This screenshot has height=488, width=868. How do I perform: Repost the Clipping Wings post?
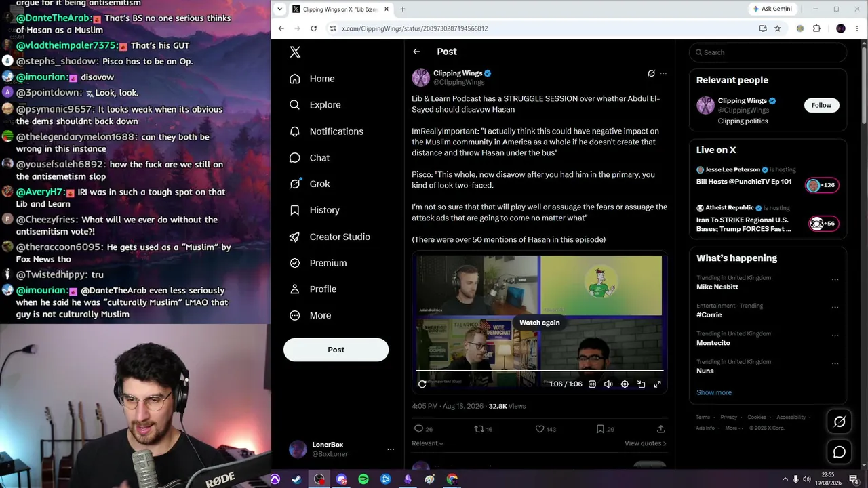tap(479, 429)
